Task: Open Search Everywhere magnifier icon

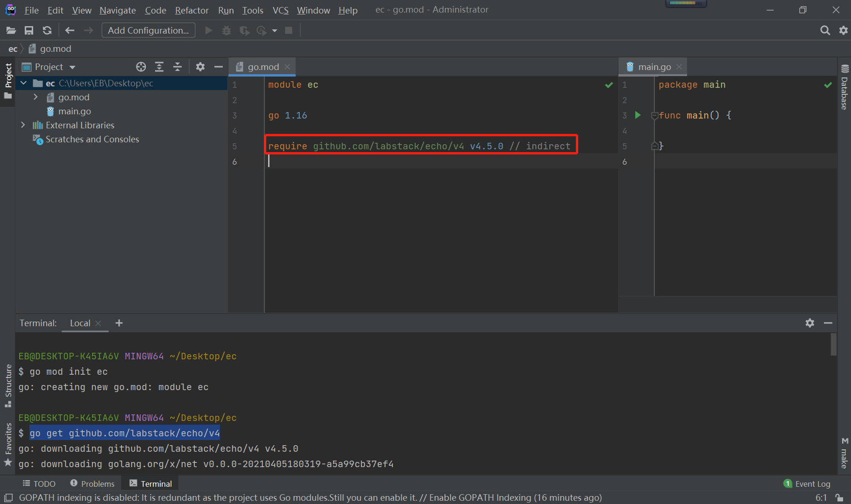Action: [x=825, y=30]
